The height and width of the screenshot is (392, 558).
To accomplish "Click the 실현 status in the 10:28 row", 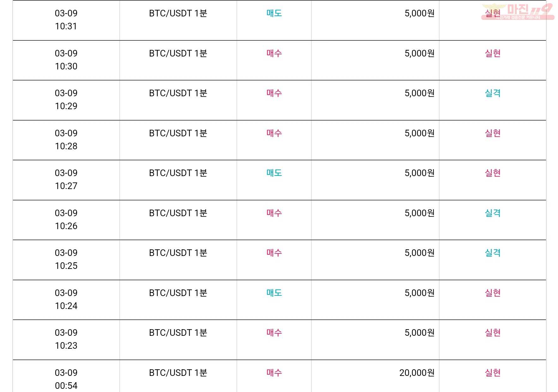I will click(493, 133).
